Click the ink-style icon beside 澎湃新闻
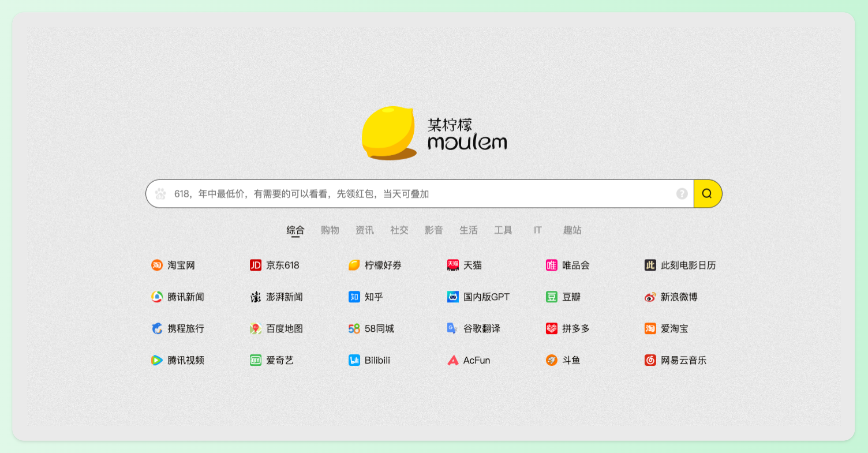This screenshot has height=453, width=868. tap(256, 297)
